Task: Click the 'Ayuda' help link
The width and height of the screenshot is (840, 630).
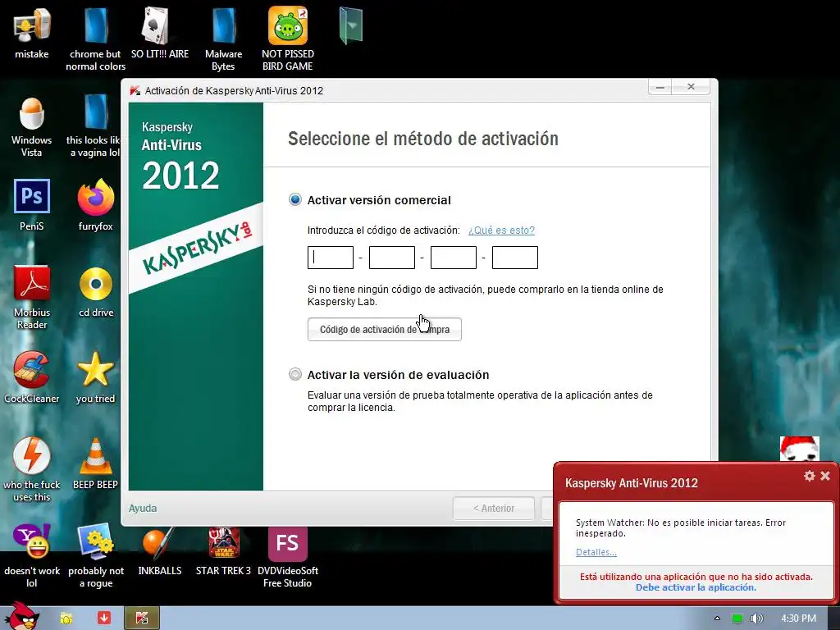Action: pyautogui.click(x=143, y=508)
